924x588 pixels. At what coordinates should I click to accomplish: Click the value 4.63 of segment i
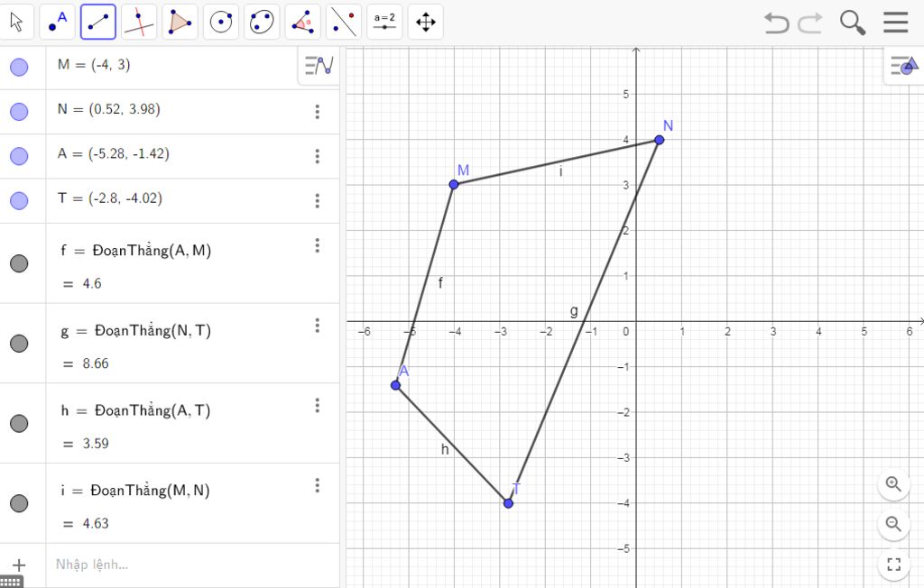pyautogui.click(x=96, y=523)
